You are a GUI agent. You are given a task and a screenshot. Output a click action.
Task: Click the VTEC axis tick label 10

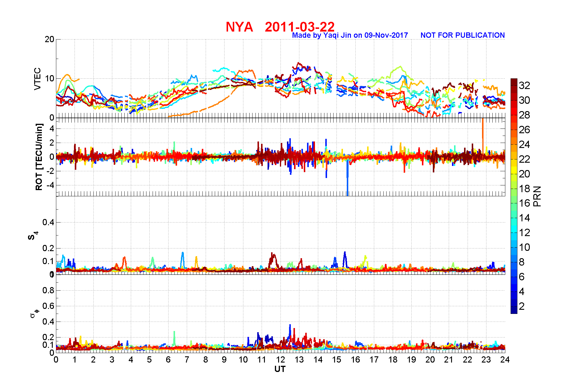tap(49, 78)
